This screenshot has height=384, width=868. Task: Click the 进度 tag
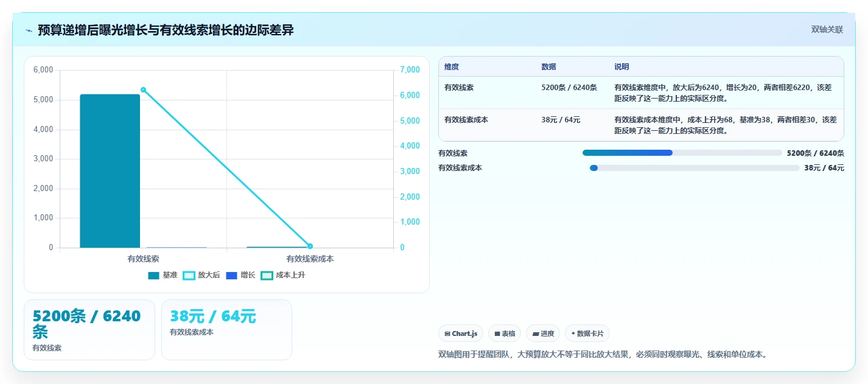(543, 333)
